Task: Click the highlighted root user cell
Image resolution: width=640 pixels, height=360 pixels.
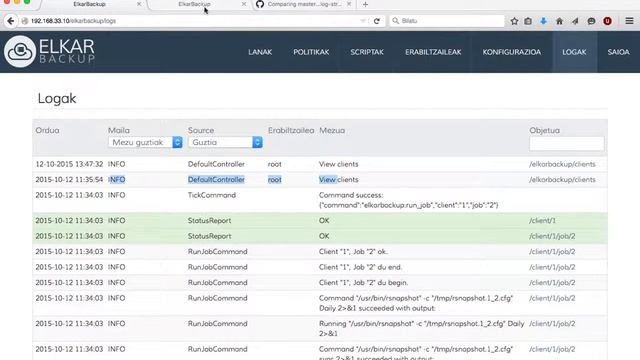Action: tap(275, 180)
